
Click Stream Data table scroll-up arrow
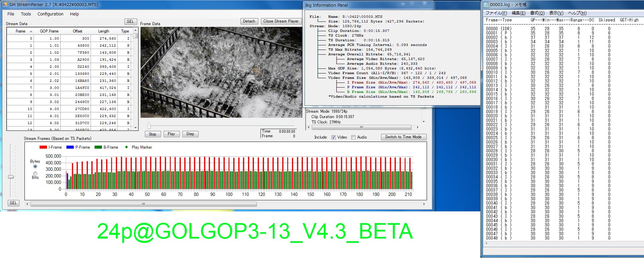[x=136, y=30]
